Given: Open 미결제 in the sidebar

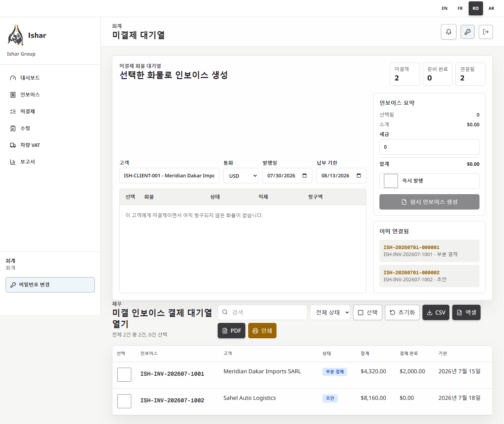Looking at the screenshot, I should point(50,111).
